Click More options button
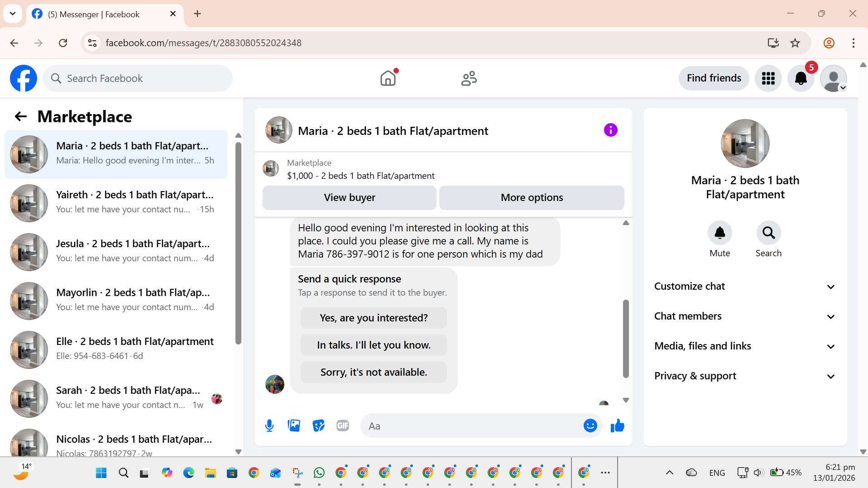 532,198
